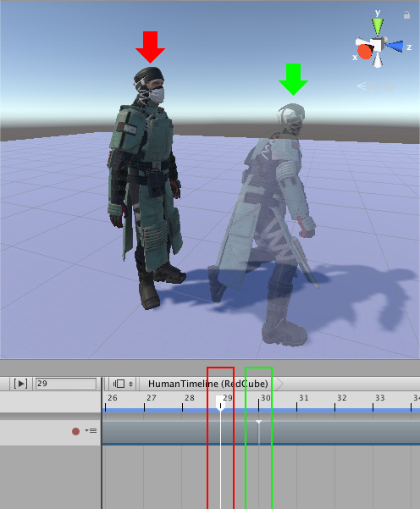Click the red X axis cone on the gizmo
Image resolution: width=420 pixels, height=509 pixels.
[x=364, y=52]
